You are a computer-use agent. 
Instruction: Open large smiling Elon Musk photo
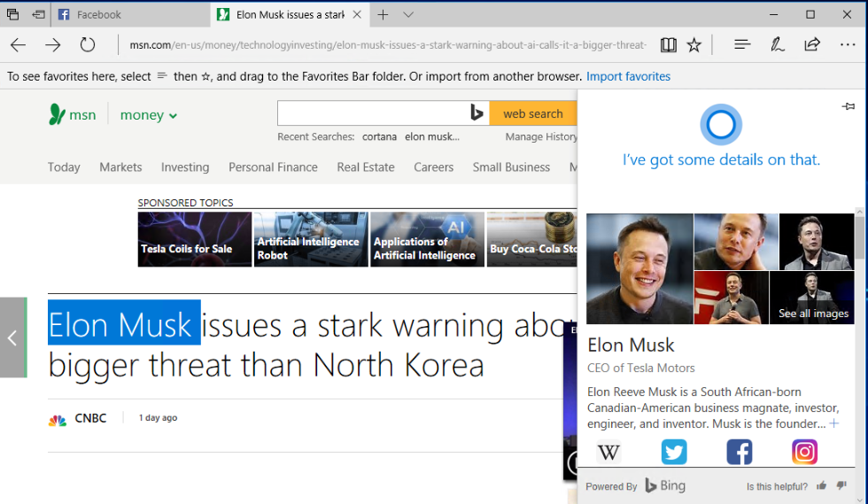coord(639,268)
